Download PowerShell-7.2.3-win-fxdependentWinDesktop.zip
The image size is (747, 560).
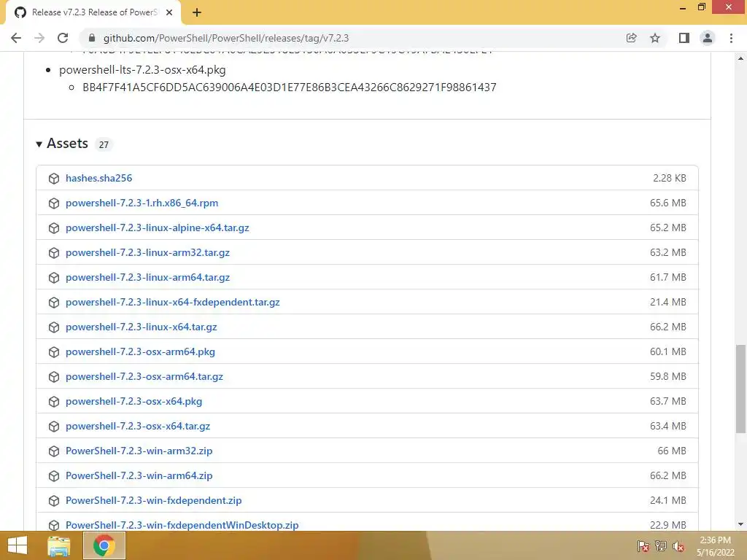[182, 525]
